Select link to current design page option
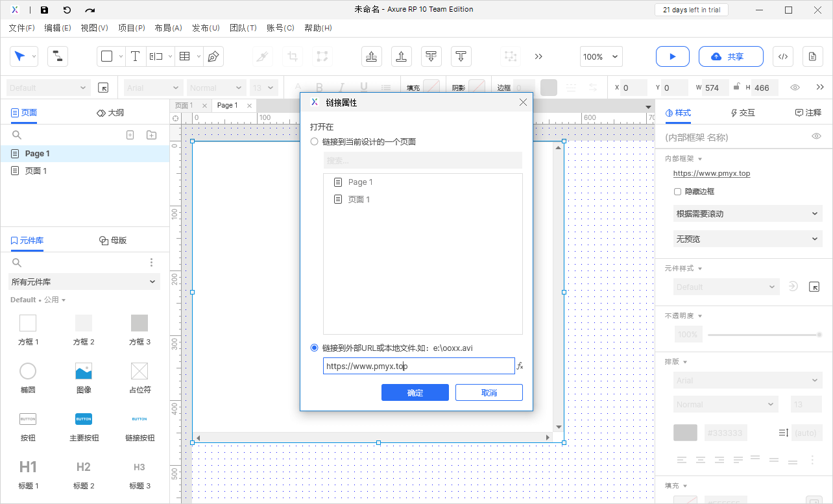The width and height of the screenshot is (833, 504). pyautogui.click(x=315, y=141)
